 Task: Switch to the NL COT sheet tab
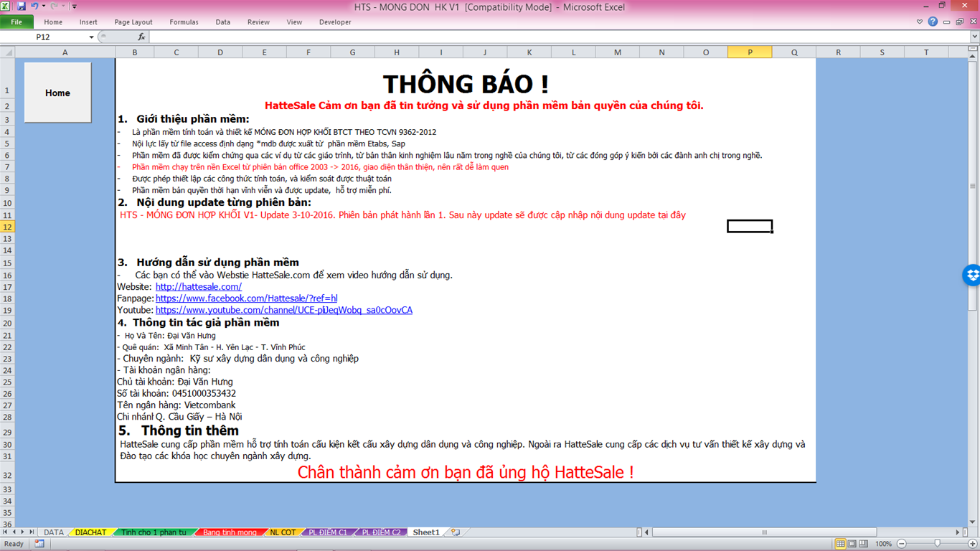(283, 532)
